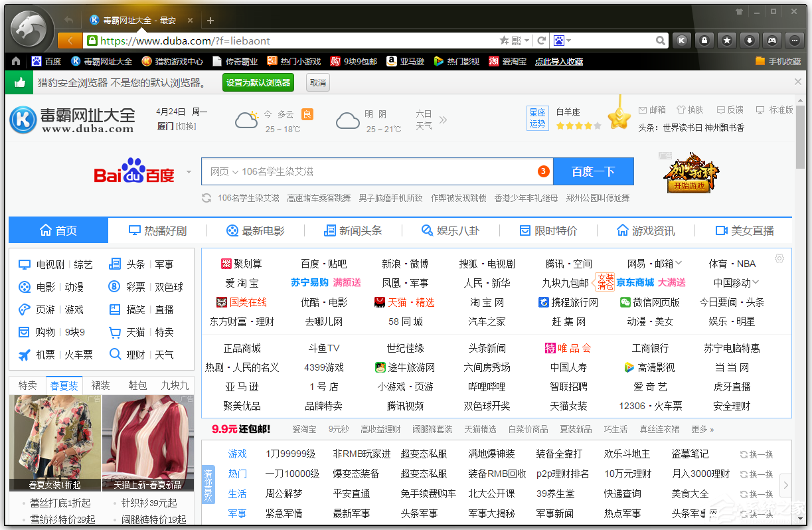The width and height of the screenshot is (812, 530).
Task: Open the downloads panel icon in toolbar
Action: tap(750, 41)
